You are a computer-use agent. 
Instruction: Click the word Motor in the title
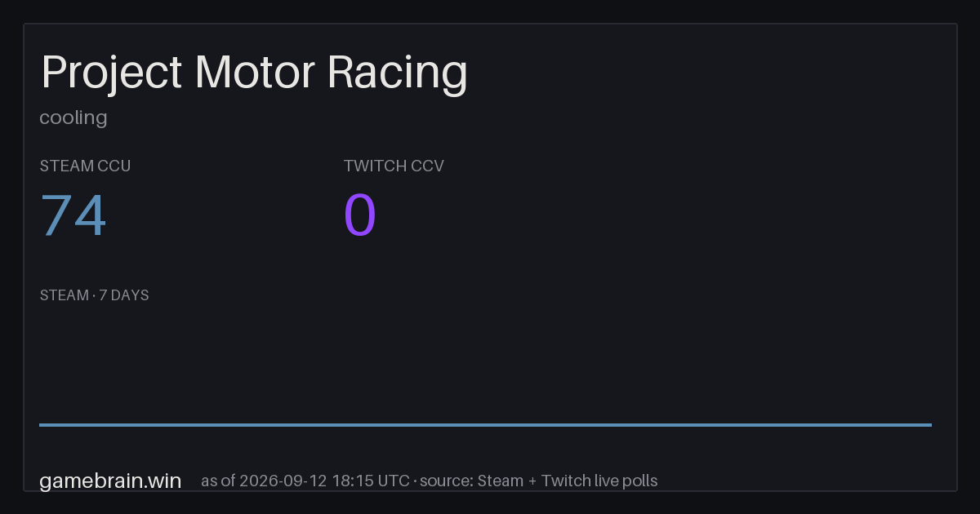click(255, 73)
